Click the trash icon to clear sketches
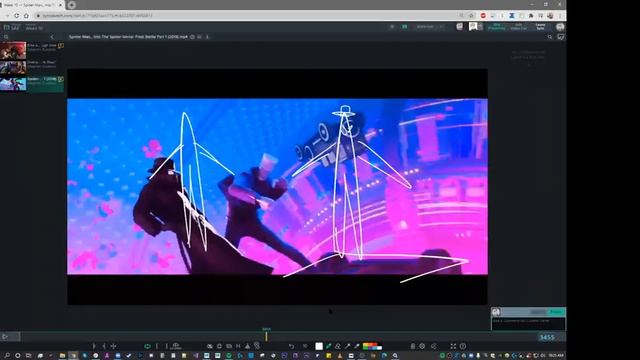640x360 pixels. coord(413,346)
